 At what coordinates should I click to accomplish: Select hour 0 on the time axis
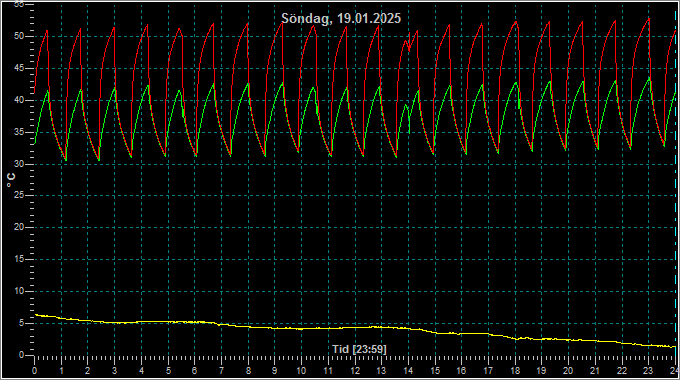pos(34,371)
